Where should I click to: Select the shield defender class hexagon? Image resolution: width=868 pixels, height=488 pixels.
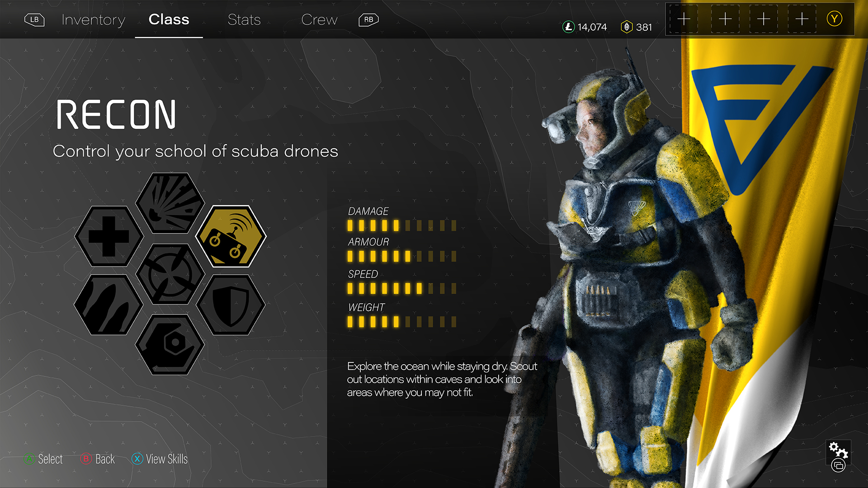tap(231, 305)
